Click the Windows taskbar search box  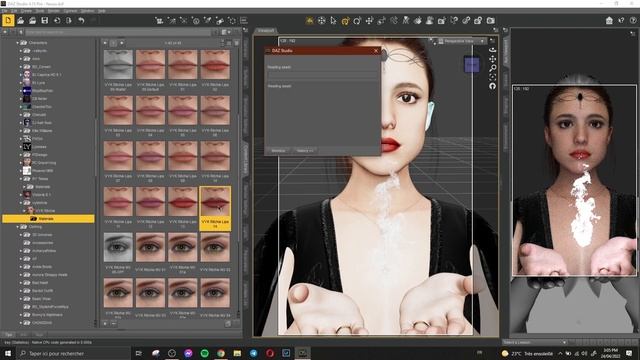pos(73,353)
